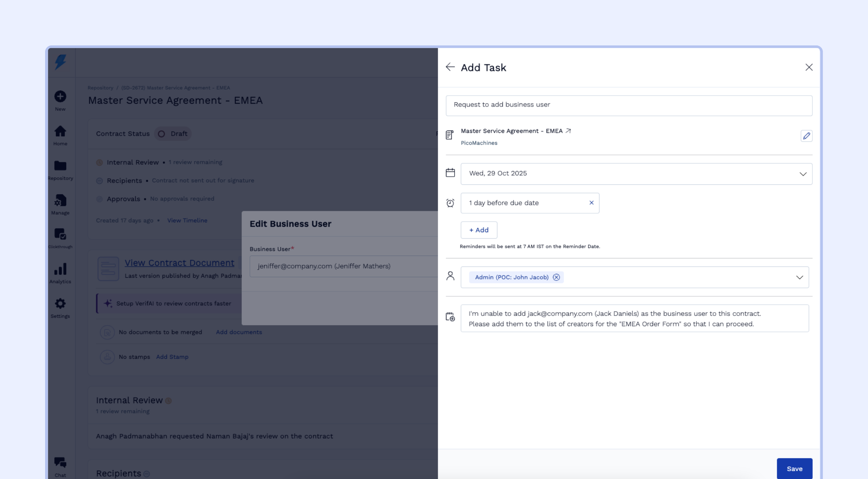The width and height of the screenshot is (868, 479).
Task: Click the Save button
Action: pyautogui.click(x=794, y=468)
